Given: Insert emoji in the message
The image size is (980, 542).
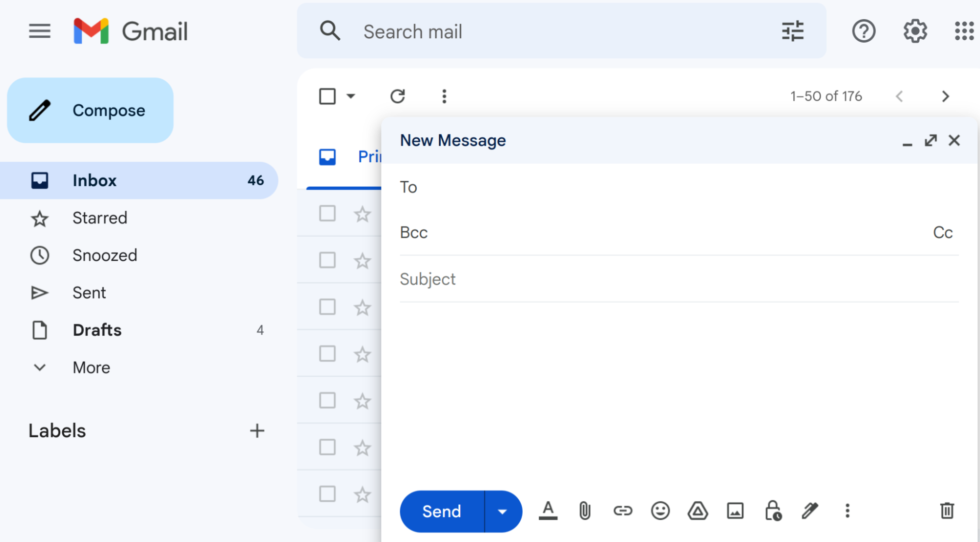Looking at the screenshot, I should point(660,511).
